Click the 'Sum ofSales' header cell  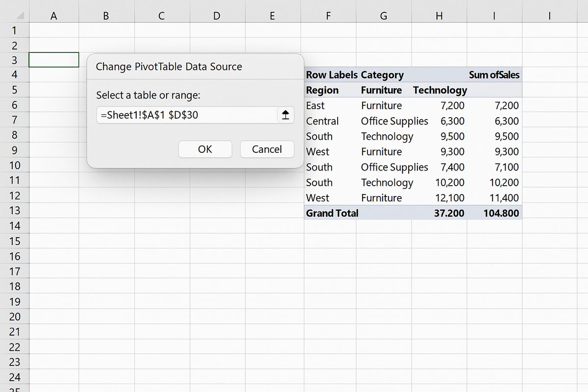pos(494,75)
